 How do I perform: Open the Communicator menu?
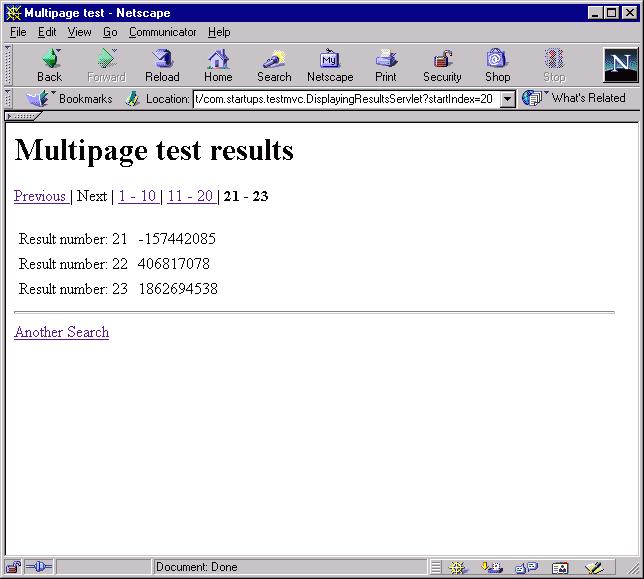click(162, 32)
